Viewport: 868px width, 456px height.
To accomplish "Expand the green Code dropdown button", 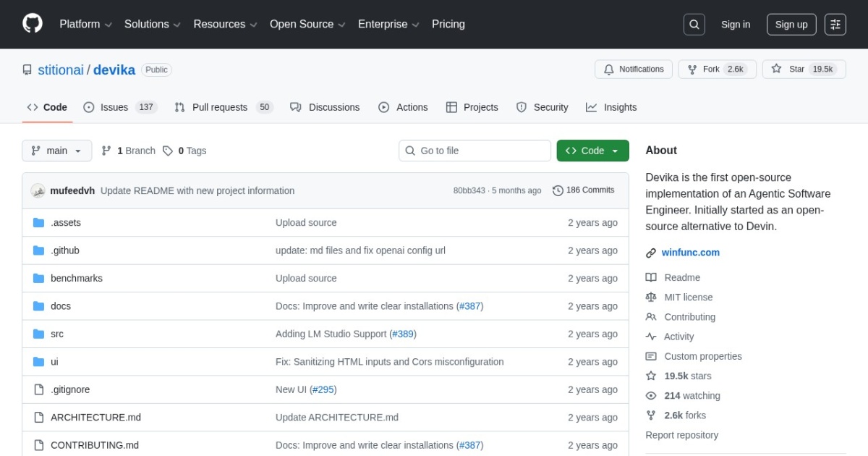I will 592,151.
